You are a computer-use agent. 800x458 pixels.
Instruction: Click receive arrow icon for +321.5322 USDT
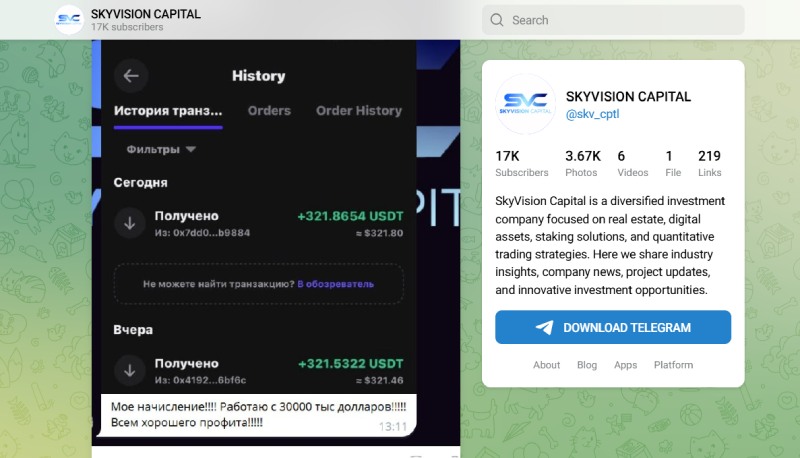(x=130, y=370)
